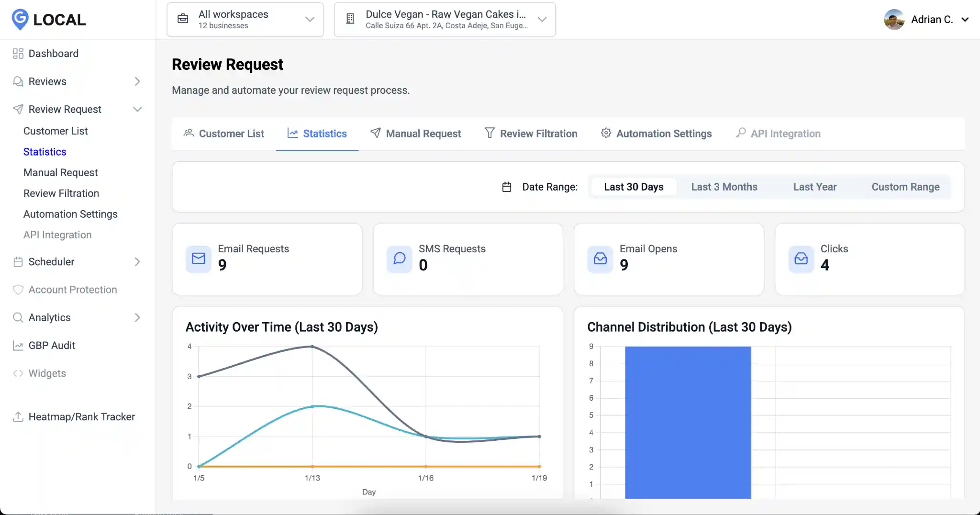The width and height of the screenshot is (980, 515).
Task: Click the Widgets code brackets icon
Action: (x=18, y=373)
